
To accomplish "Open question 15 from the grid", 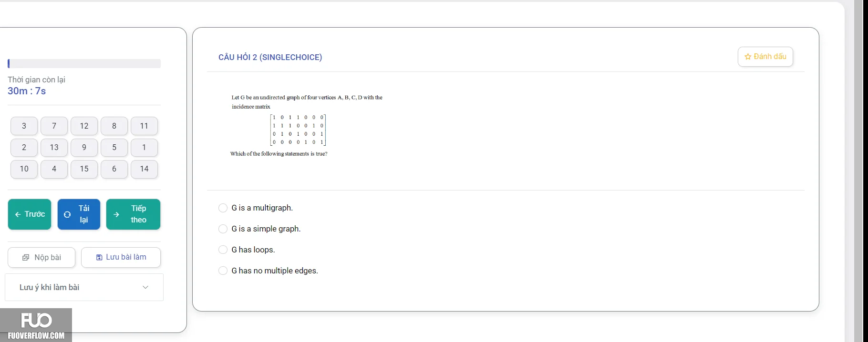I will coord(84,169).
